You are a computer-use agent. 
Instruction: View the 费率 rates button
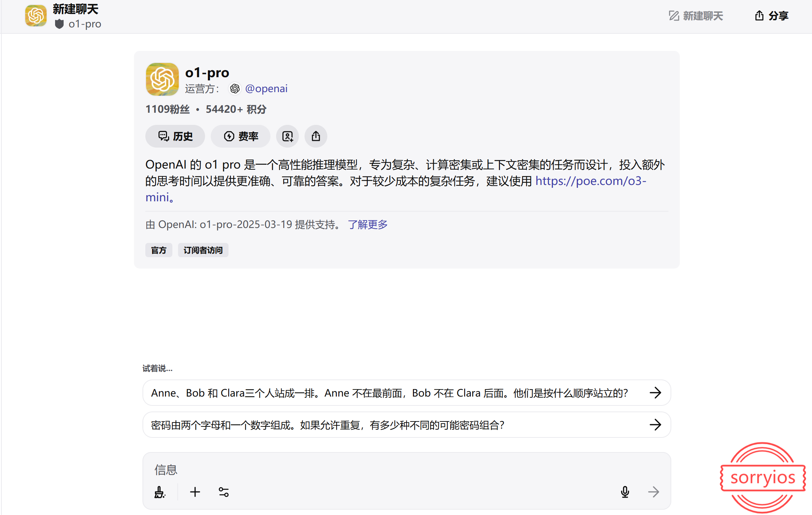pyautogui.click(x=241, y=136)
